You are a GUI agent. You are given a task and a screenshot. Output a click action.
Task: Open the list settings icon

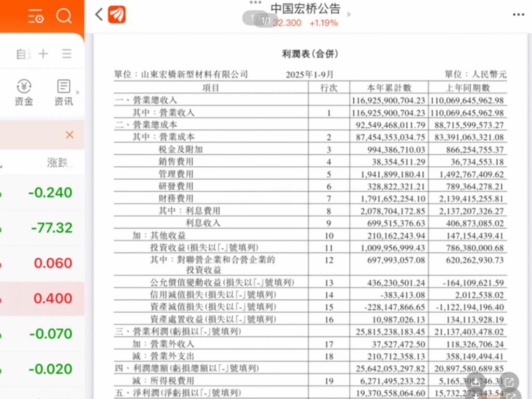(x=36, y=16)
